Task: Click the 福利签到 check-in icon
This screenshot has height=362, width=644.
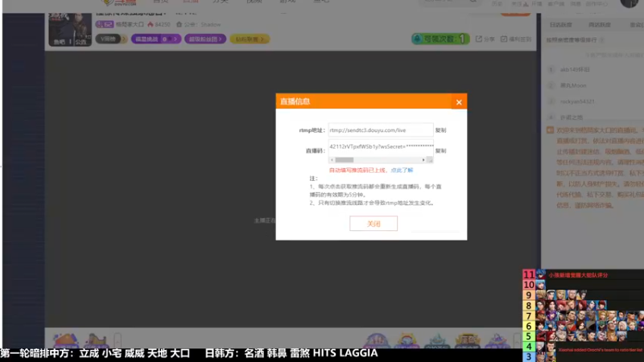Action: 504,39
